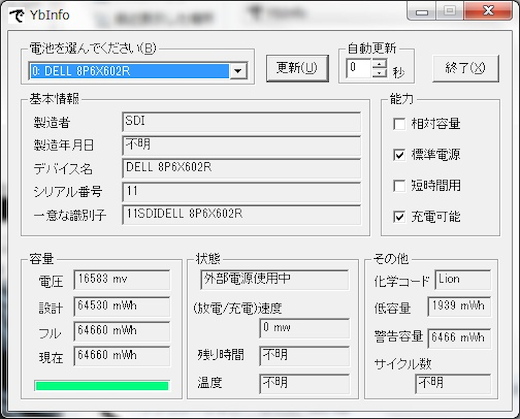
Task: Click the status field 外部電源使用中
Action: (275, 280)
